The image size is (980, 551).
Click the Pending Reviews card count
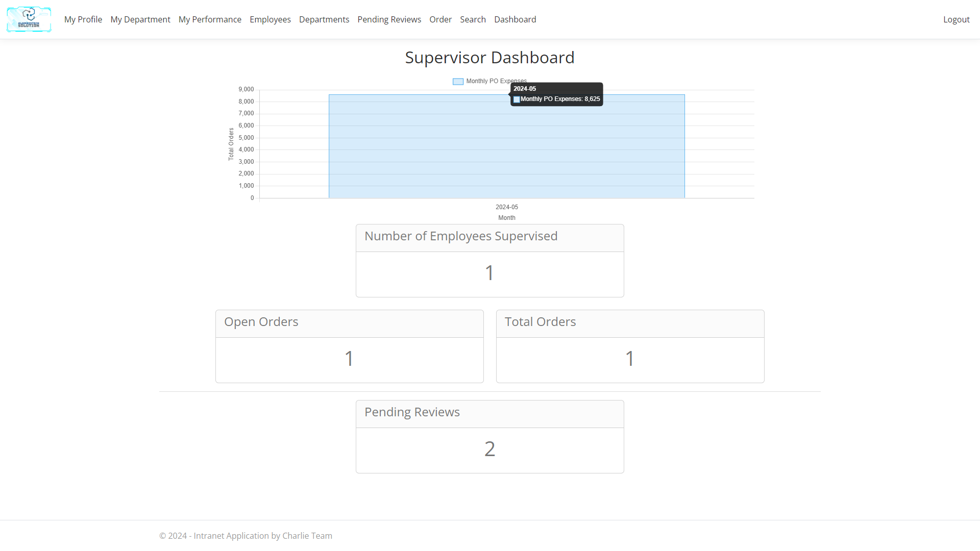[489, 449]
